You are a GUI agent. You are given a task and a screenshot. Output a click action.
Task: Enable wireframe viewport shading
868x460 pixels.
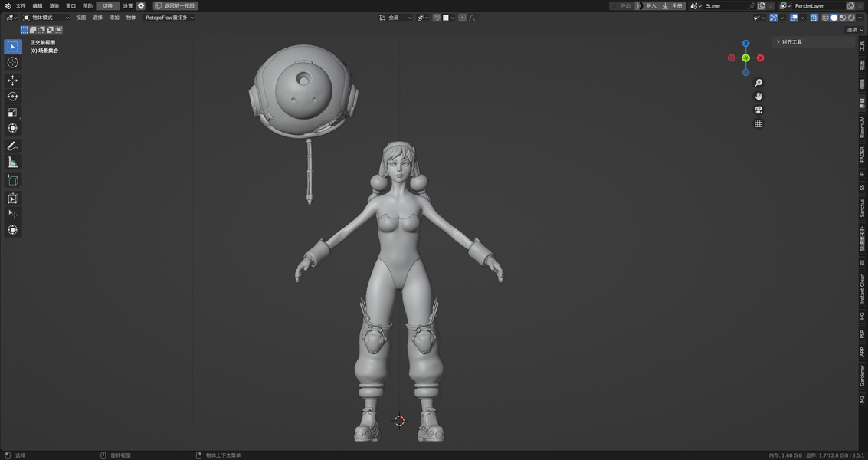pyautogui.click(x=825, y=18)
